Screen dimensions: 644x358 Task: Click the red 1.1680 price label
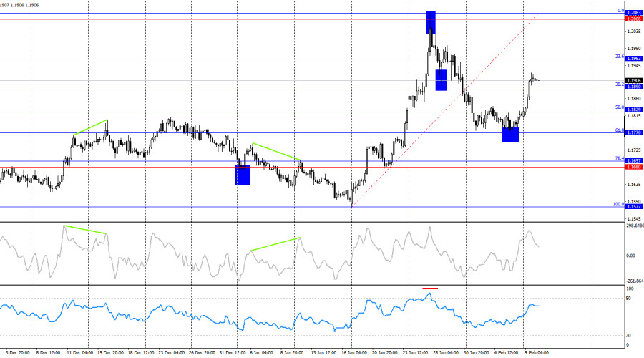click(633, 167)
